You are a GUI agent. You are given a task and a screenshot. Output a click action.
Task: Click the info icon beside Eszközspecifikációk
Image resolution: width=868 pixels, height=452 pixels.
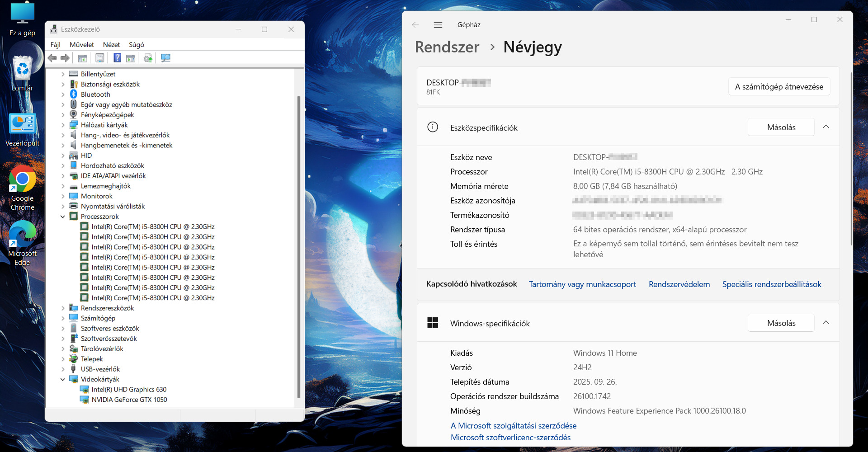[x=433, y=127]
